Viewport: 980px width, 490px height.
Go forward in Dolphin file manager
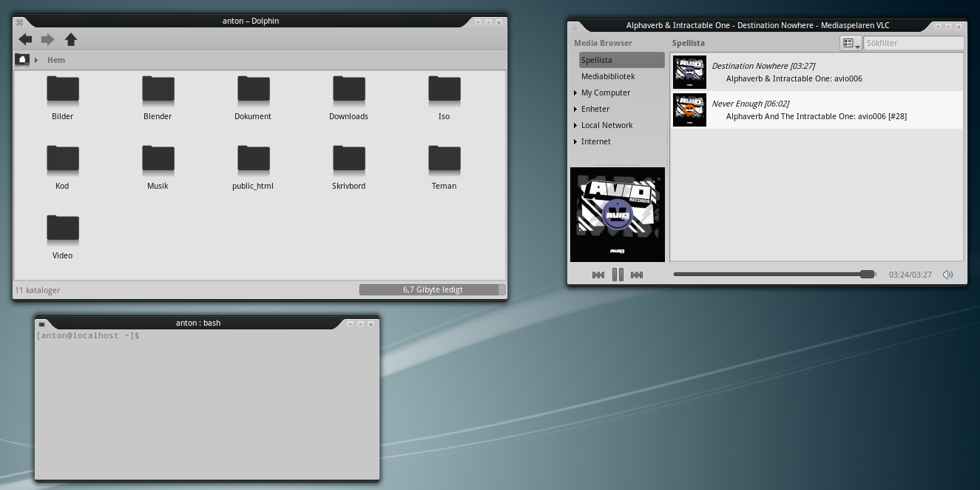(x=48, y=39)
